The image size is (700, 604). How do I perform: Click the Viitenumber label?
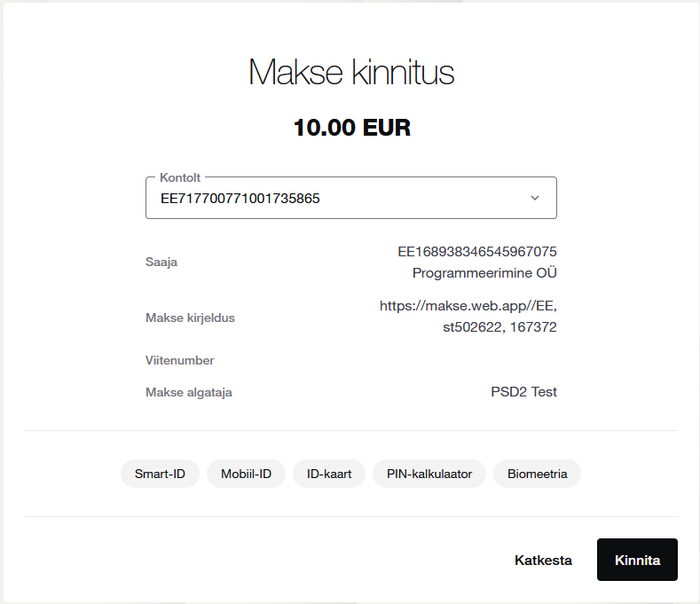180,360
